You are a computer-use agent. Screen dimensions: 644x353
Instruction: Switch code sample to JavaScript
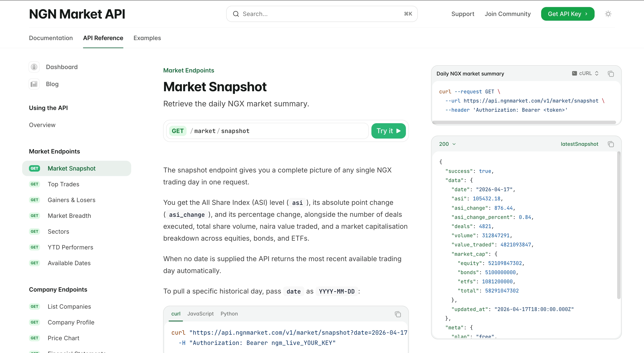point(200,314)
